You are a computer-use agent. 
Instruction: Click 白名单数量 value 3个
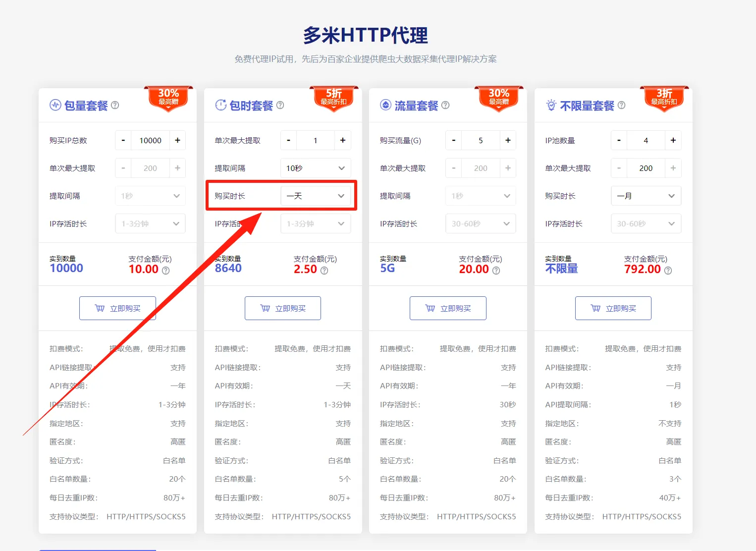pyautogui.click(x=675, y=479)
